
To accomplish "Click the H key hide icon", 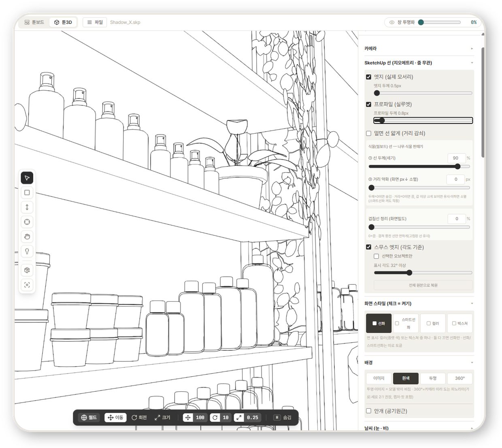I will (x=277, y=417).
